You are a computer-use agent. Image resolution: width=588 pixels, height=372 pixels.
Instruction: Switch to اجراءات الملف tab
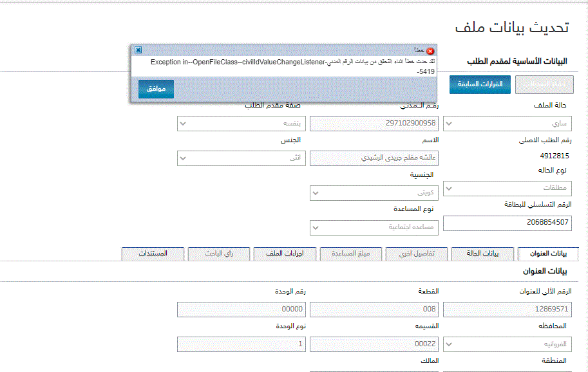pyautogui.click(x=285, y=254)
